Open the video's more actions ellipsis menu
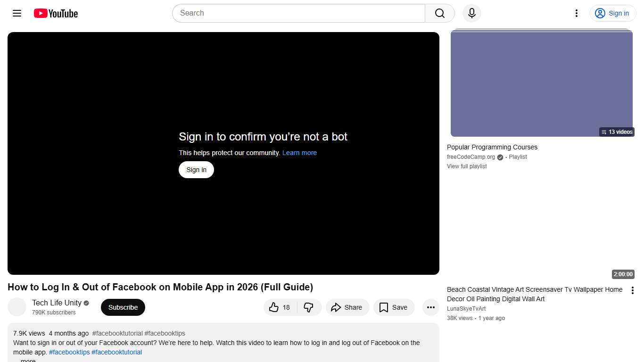 430,307
